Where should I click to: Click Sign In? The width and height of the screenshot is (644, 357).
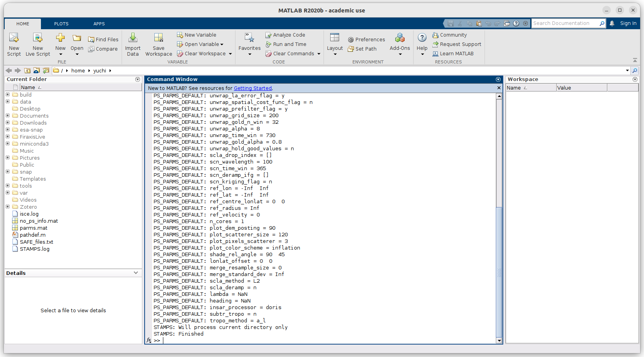(x=628, y=23)
